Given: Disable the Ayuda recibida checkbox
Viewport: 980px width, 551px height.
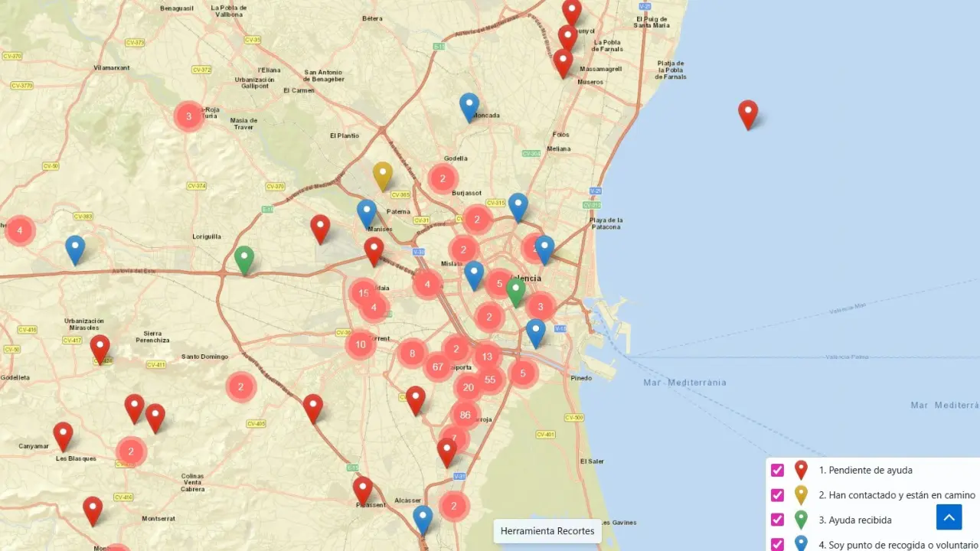Looking at the screenshot, I should (777, 520).
